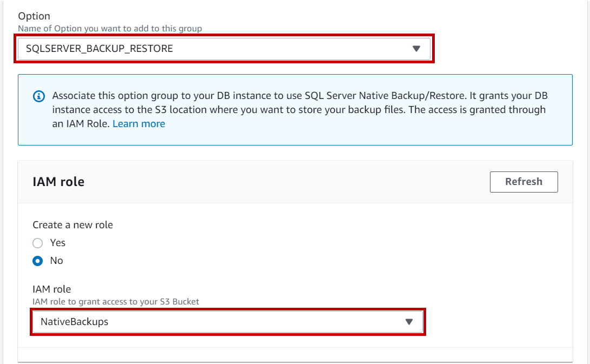
Task: Click the "Yes" label text
Action: (58, 243)
